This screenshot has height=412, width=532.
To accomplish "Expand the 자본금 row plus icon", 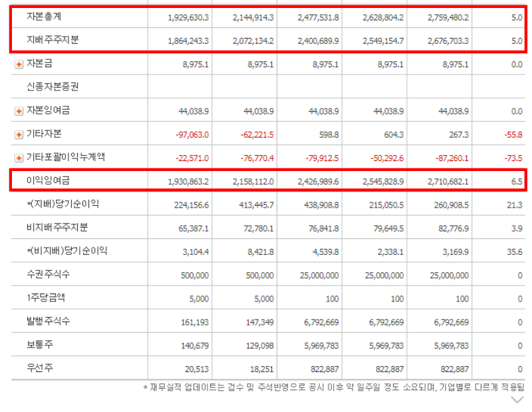I will coord(19,65).
